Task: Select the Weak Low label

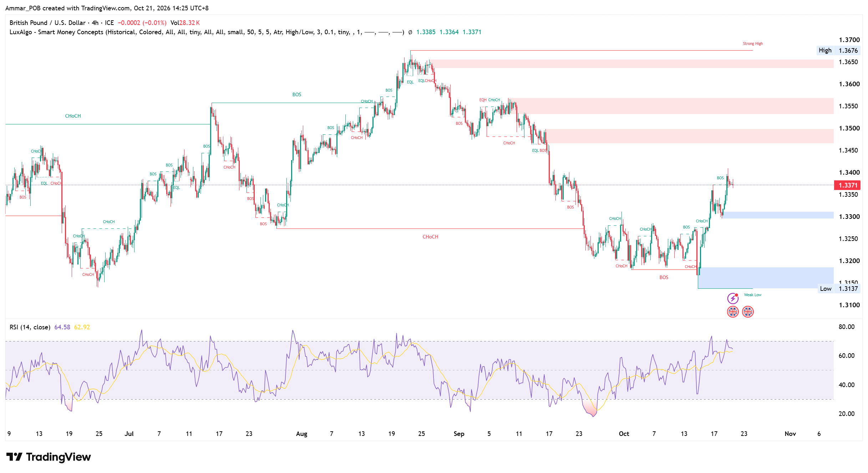Action: tap(752, 295)
